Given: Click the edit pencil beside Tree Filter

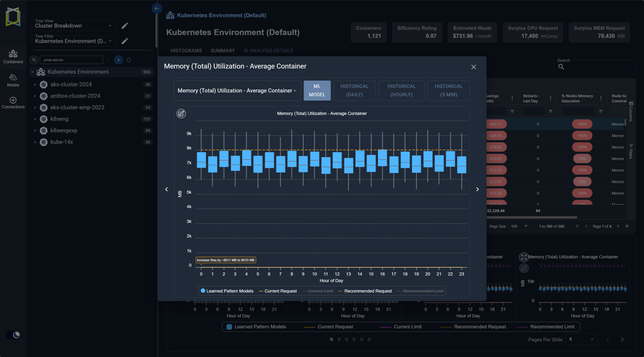Looking at the screenshot, I should click(x=125, y=41).
